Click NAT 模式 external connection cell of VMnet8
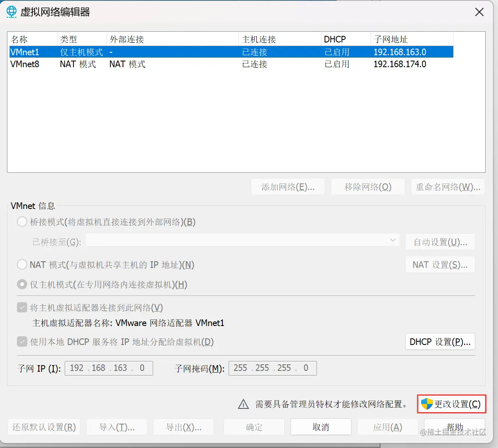498x448 pixels. (x=127, y=64)
